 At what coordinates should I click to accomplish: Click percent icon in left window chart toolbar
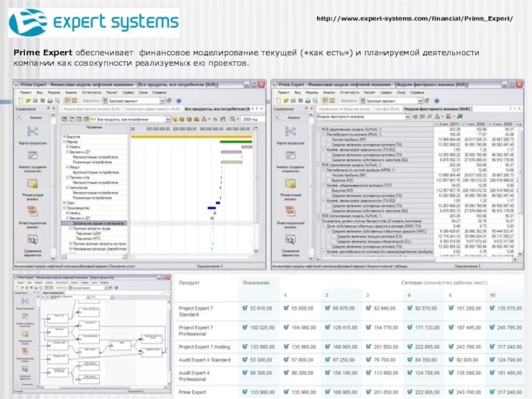tap(215, 120)
